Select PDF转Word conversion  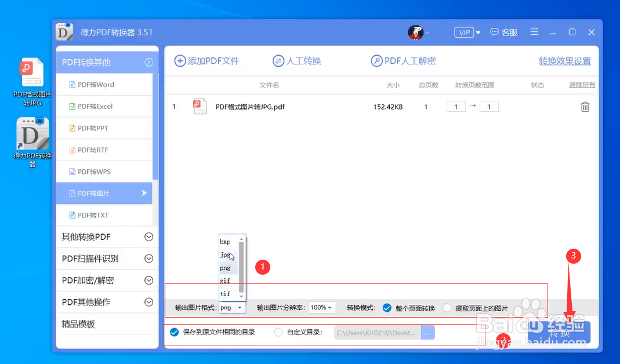pyautogui.click(x=104, y=85)
